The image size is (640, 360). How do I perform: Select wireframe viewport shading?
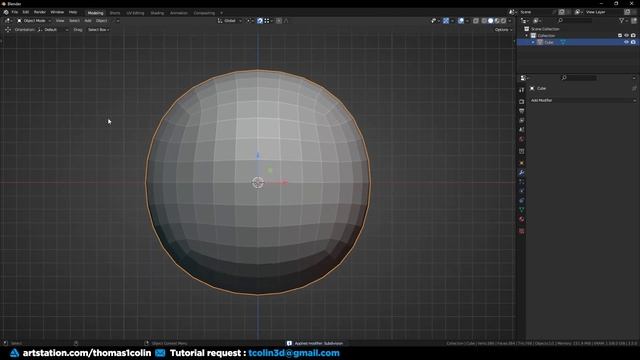(x=484, y=20)
